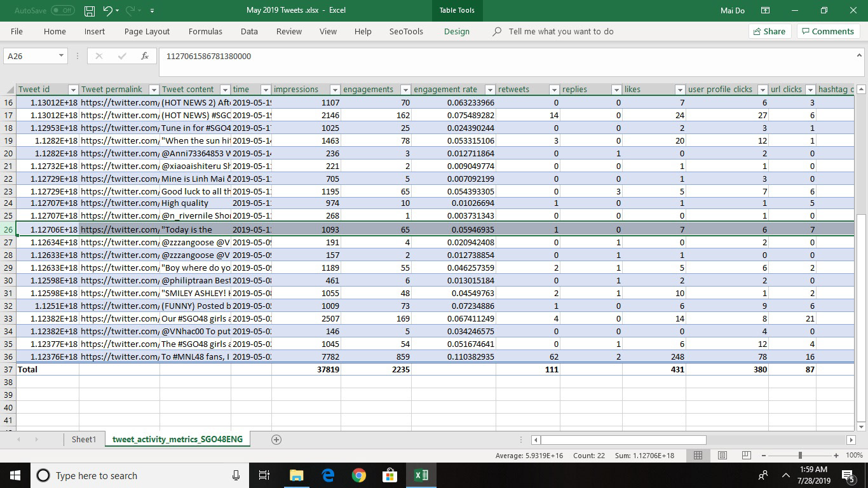Click the likes total 431 cell
This screenshot has width=868, height=488.
654,369
